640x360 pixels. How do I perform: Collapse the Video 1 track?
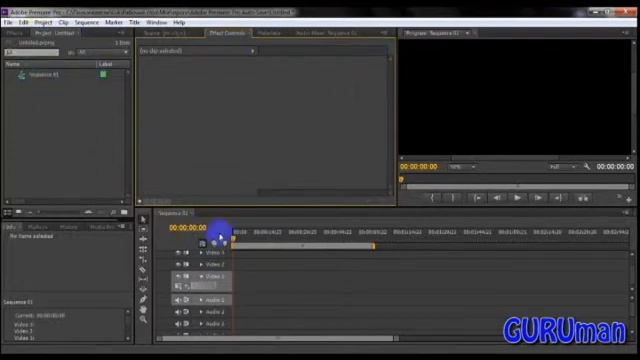click(x=201, y=276)
